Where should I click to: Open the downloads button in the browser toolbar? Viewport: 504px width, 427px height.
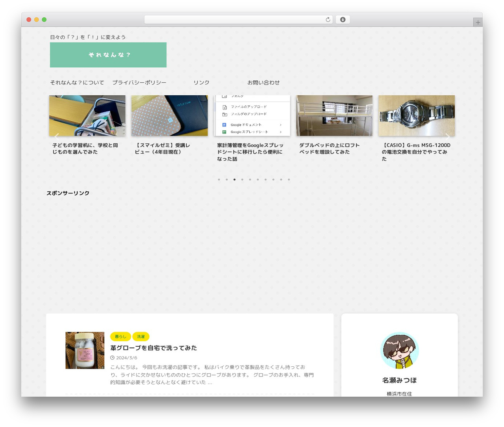(343, 20)
